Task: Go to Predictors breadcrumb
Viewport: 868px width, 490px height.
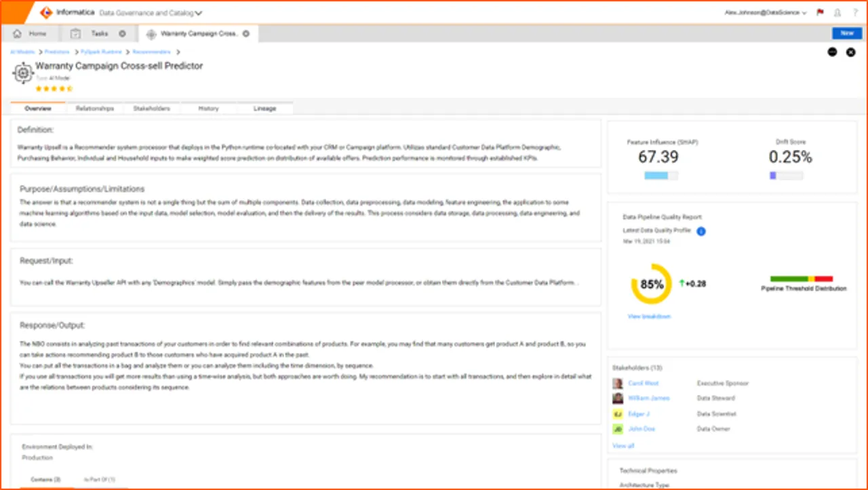Action: (x=57, y=52)
